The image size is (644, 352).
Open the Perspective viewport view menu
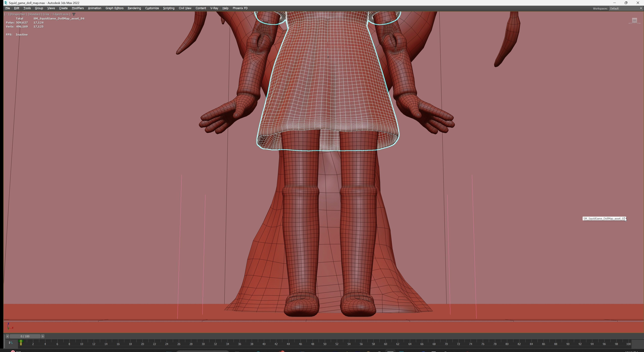pyautogui.click(x=18, y=14)
